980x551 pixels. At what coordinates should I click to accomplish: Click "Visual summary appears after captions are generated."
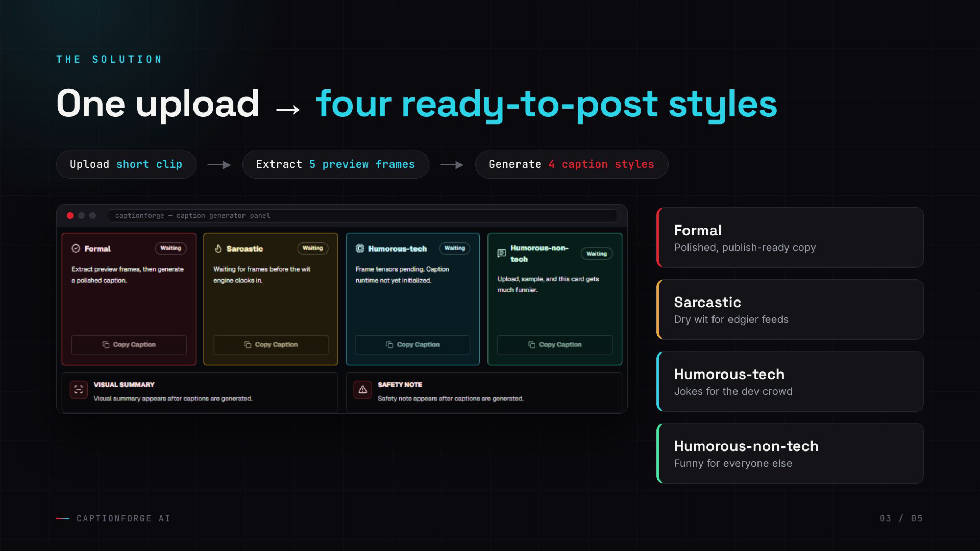(x=173, y=399)
